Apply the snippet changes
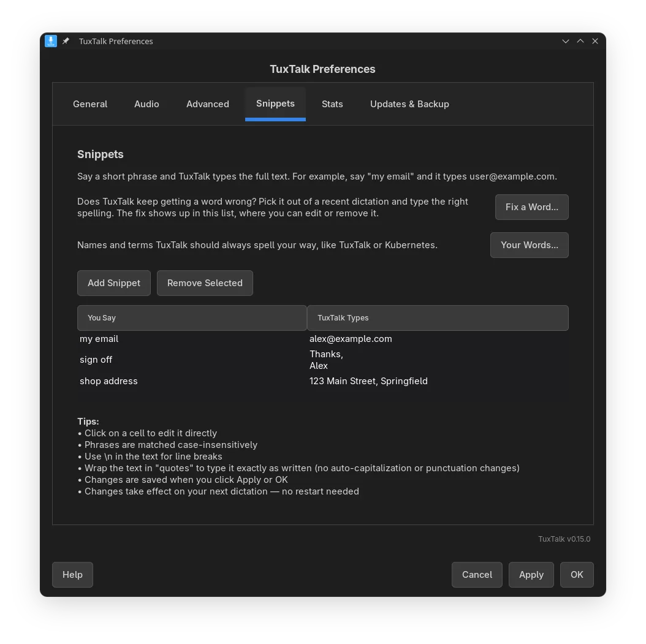Viewport: 646px width, 644px height. (x=531, y=574)
